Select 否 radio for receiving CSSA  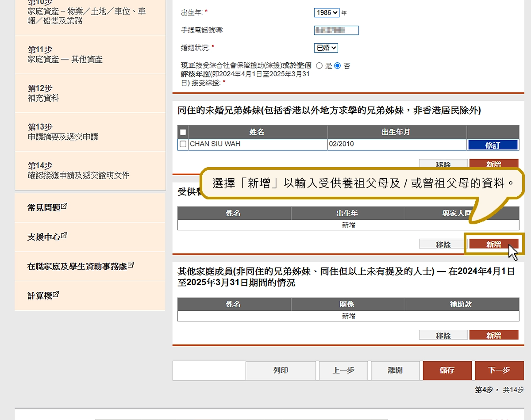(x=338, y=65)
